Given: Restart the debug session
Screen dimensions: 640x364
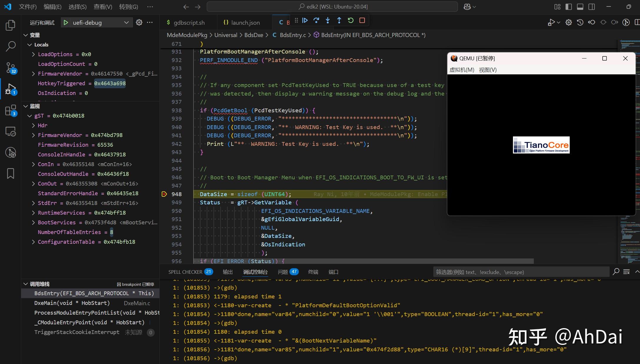Looking at the screenshot, I should 350,20.
